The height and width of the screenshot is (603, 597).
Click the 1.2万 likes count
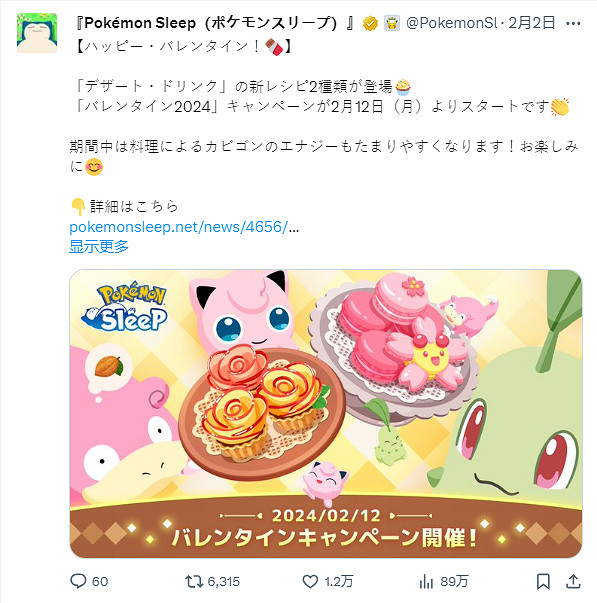point(339,581)
